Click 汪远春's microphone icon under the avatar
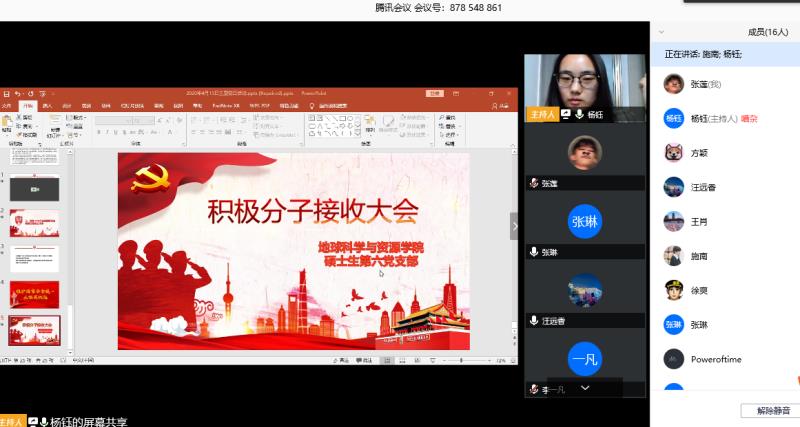The image size is (800, 427). click(x=534, y=320)
